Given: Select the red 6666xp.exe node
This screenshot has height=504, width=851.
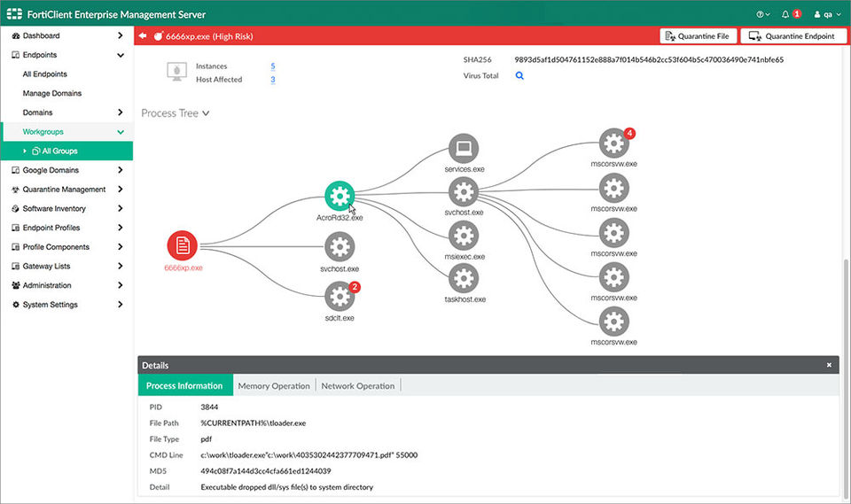Looking at the screenshot, I should [183, 245].
